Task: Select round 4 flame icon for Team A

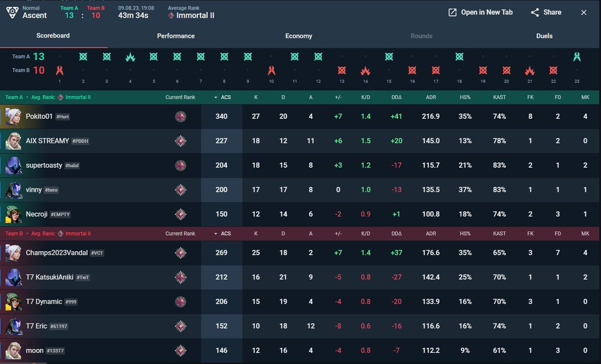Action: (130, 57)
